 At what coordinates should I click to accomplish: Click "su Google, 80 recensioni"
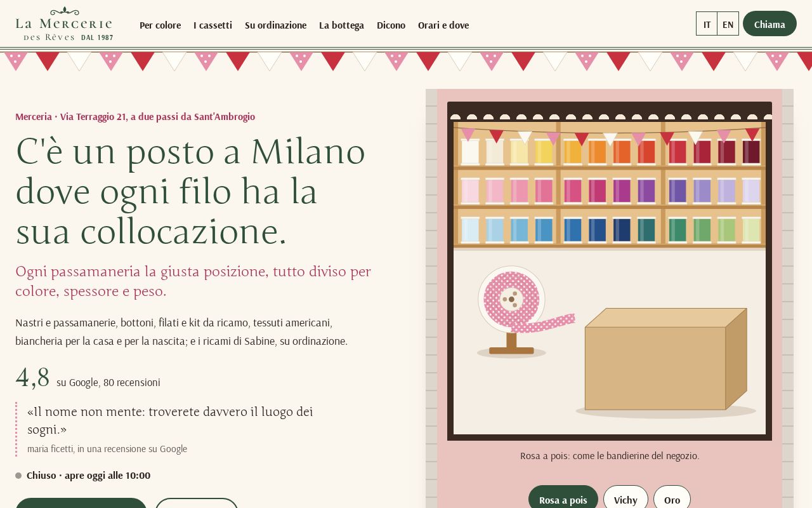tap(108, 382)
